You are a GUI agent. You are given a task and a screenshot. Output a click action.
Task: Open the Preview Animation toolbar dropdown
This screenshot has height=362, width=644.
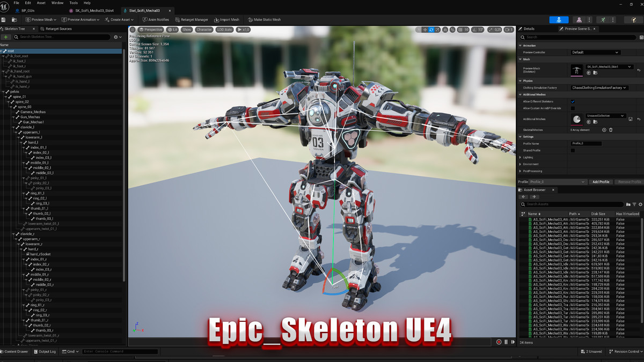82,19
